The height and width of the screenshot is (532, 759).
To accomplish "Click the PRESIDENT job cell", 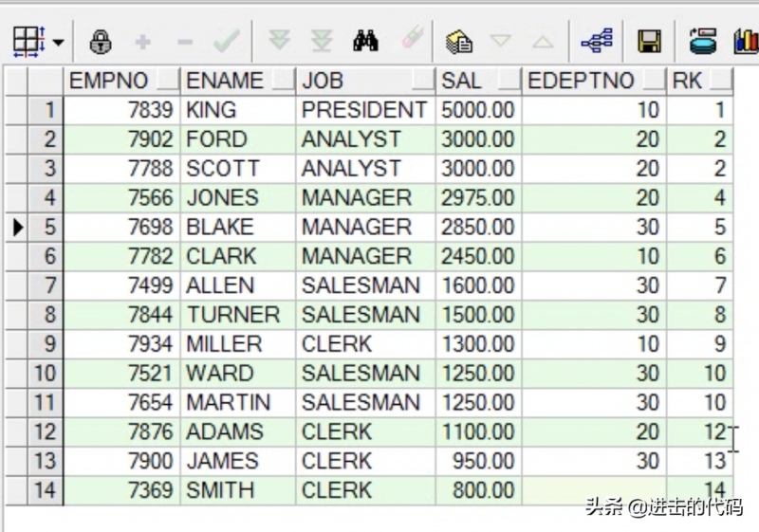I will (365, 110).
